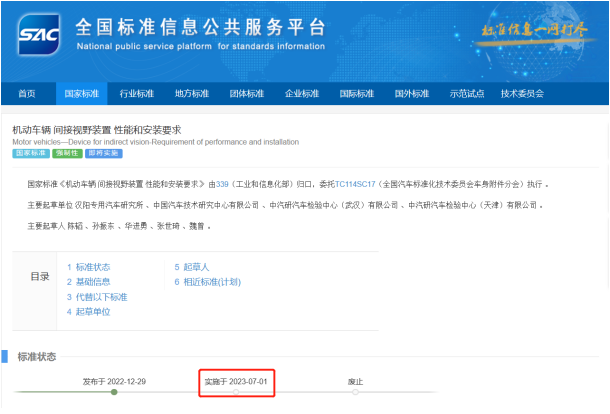Select 国际标准 in the nav bar

(357, 94)
